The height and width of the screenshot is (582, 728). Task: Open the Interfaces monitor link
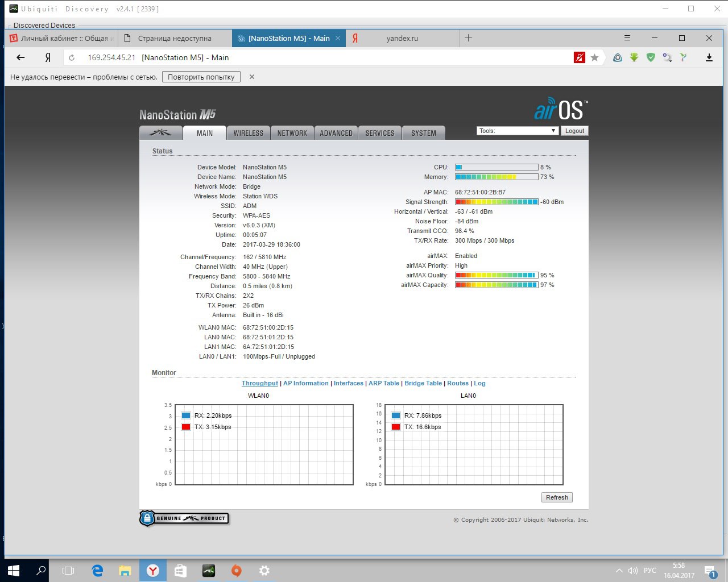pos(349,383)
